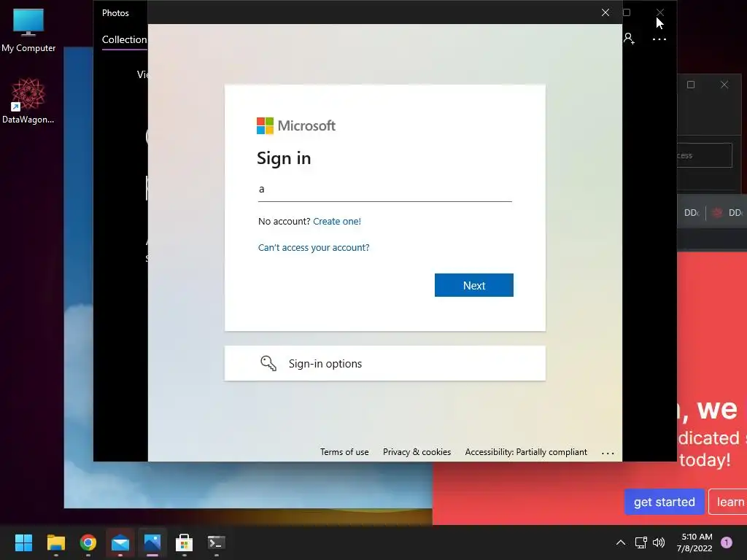Close the background browser window
The width and height of the screenshot is (747, 560).
pos(724,85)
